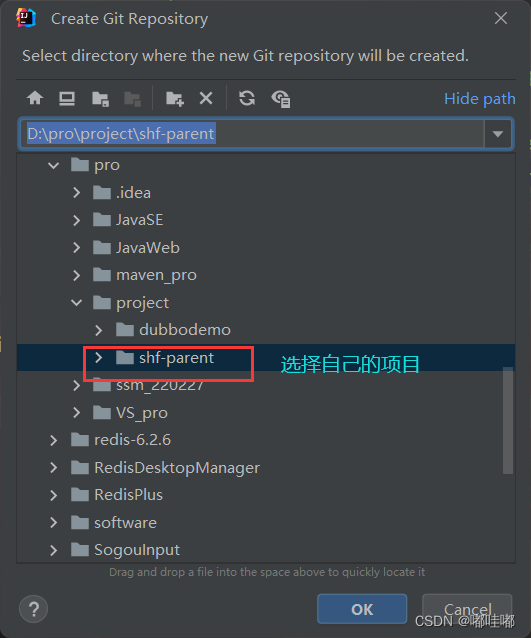Expand the RedisDesktopManager folder
The image size is (531, 638).
(x=54, y=468)
